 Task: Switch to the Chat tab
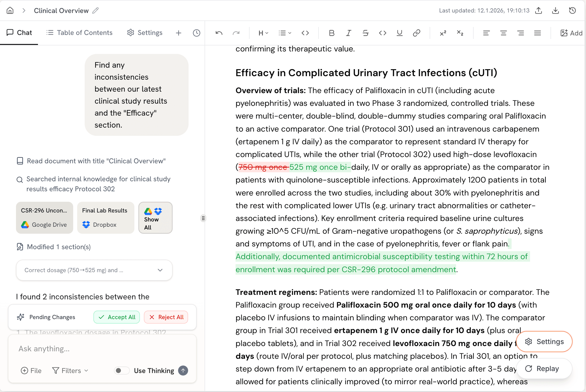(19, 32)
